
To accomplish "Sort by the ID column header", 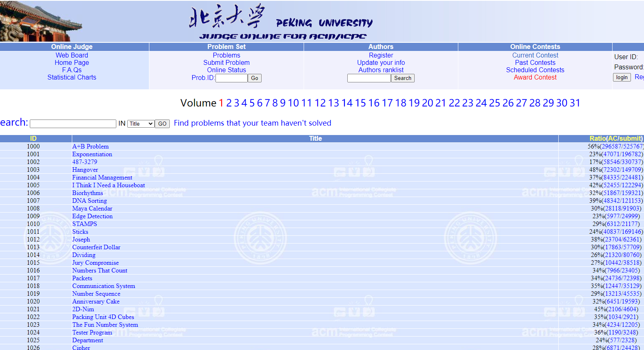I will [33, 139].
